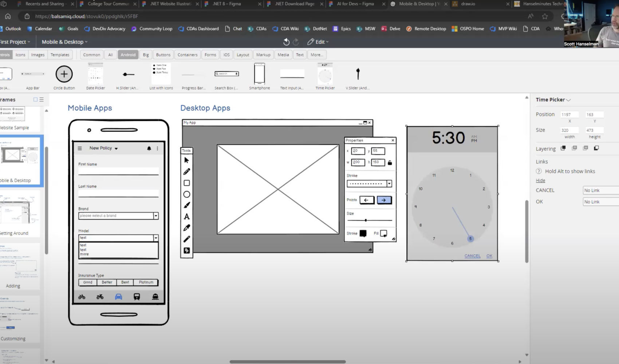Click the Buttons category filter button
Image resolution: width=619 pixels, height=364 pixels.
click(x=163, y=55)
